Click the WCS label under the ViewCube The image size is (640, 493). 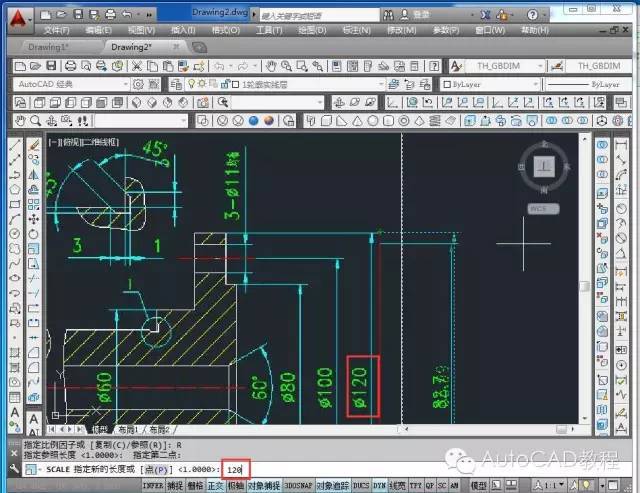point(543,209)
